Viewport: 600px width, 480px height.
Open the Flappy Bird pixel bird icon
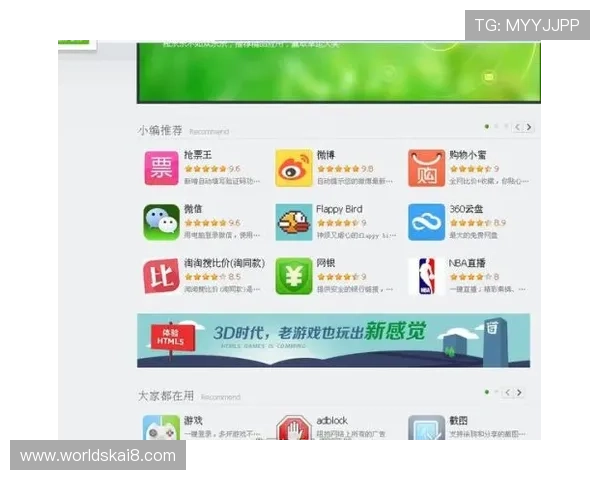[x=294, y=222]
